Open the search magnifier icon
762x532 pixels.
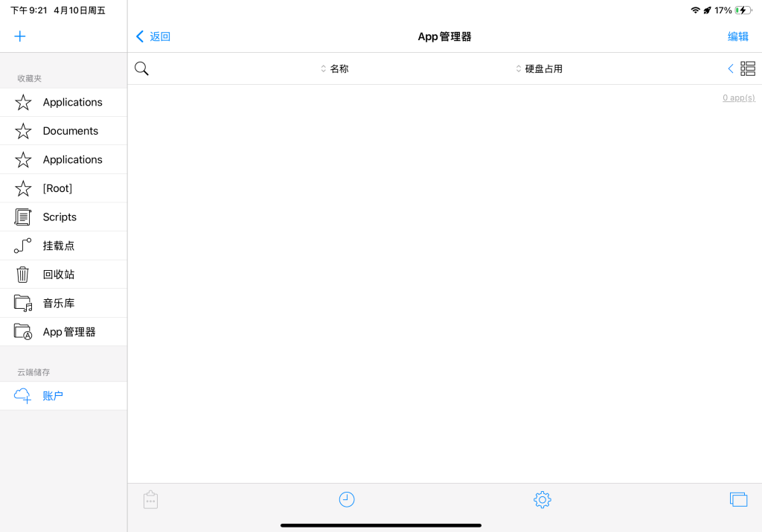141,68
